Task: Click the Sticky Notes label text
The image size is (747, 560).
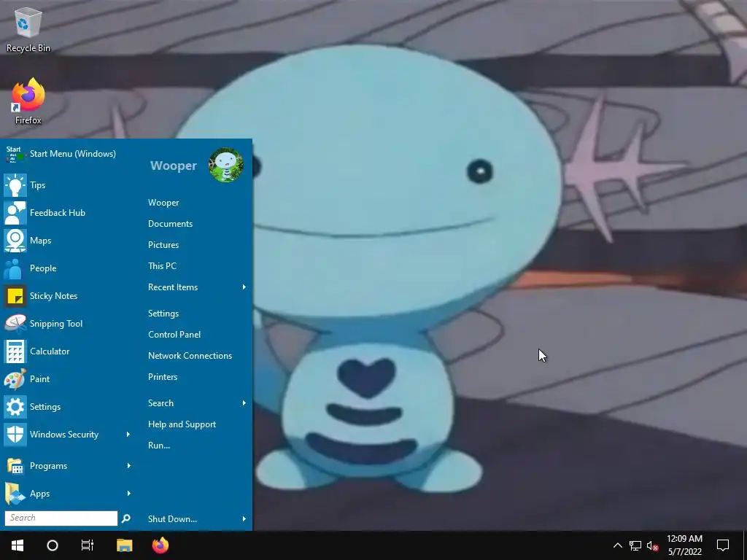Action: click(x=53, y=296)
